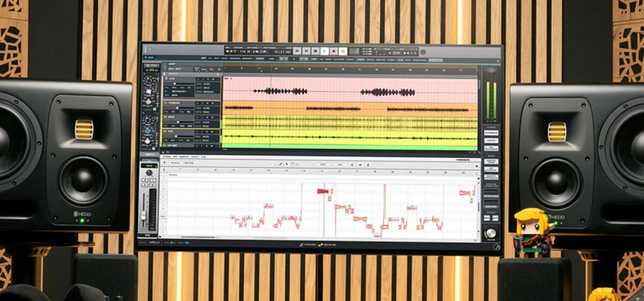Click the return-to-start transport button
The image size is (644, 301).
pos(297,51)
